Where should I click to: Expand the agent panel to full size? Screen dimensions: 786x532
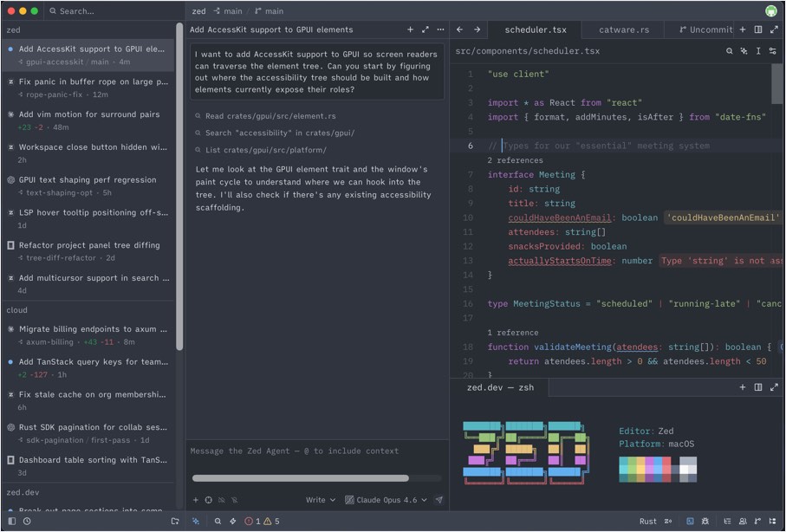click(425, 29)
